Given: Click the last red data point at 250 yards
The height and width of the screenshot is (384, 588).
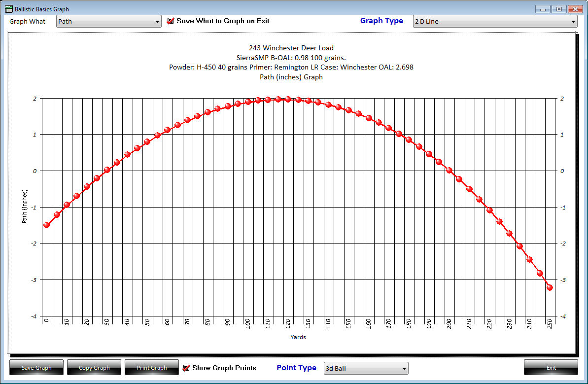Looking at the screenshot, I should (x=550, y=287).
